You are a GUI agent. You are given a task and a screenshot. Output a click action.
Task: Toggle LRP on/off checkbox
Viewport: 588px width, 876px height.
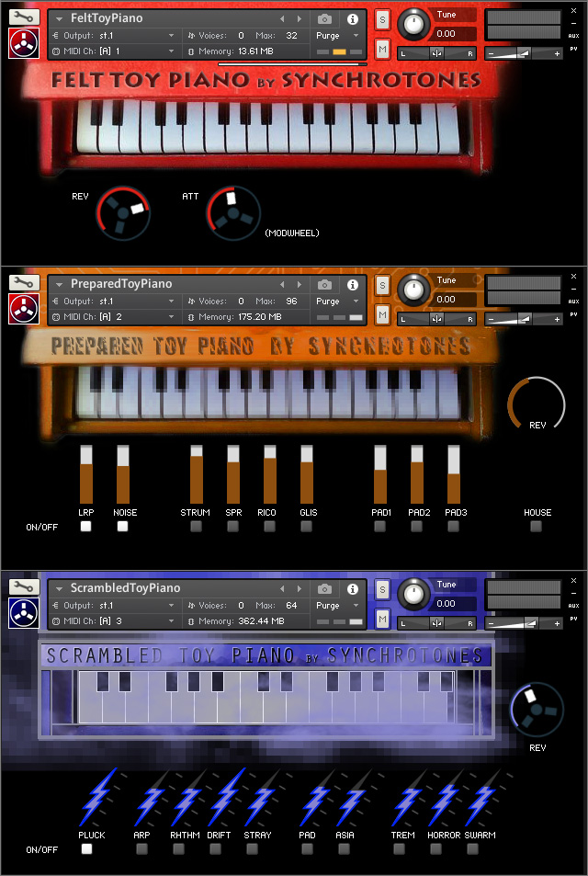(85, 527)
